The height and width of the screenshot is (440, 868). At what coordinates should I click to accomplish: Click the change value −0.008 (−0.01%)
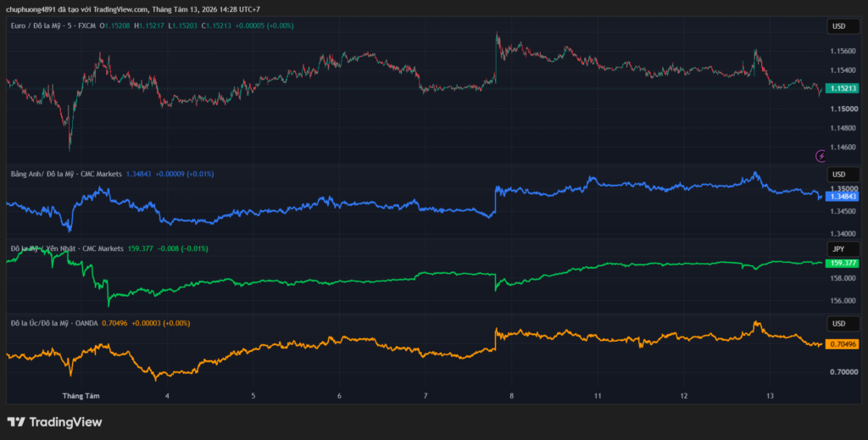(183, 248)
